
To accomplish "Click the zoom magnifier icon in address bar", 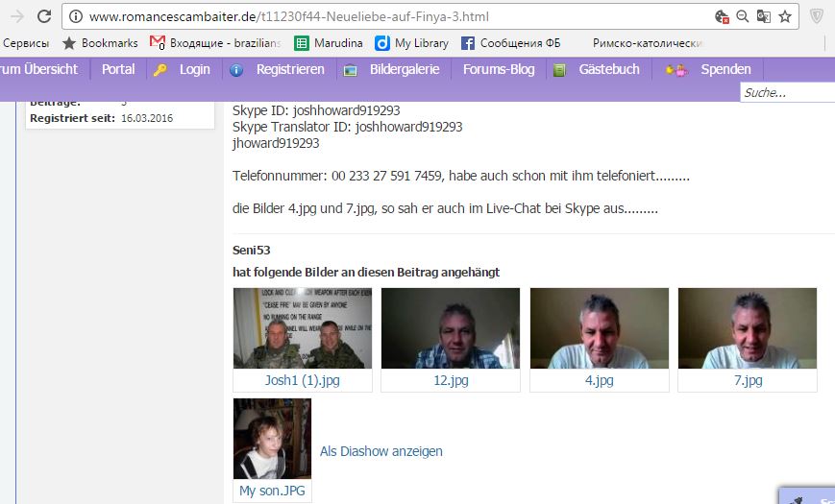I will pos(743,16).
